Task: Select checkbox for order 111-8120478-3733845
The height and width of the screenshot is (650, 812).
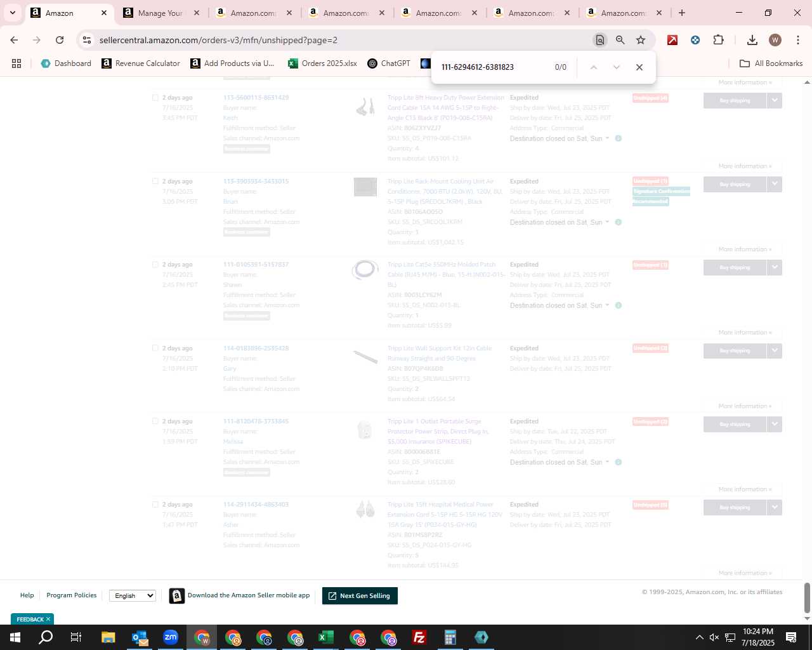Action: tap(155, 421)
